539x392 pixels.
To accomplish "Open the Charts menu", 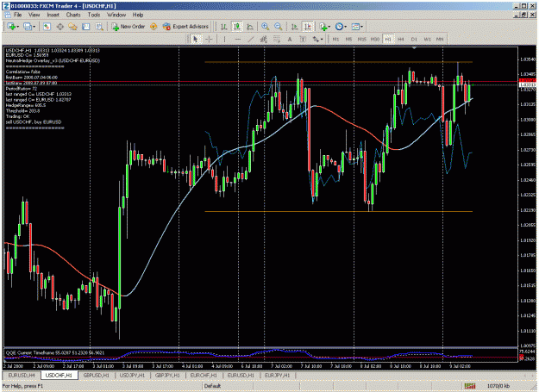I will pos(73,15).
